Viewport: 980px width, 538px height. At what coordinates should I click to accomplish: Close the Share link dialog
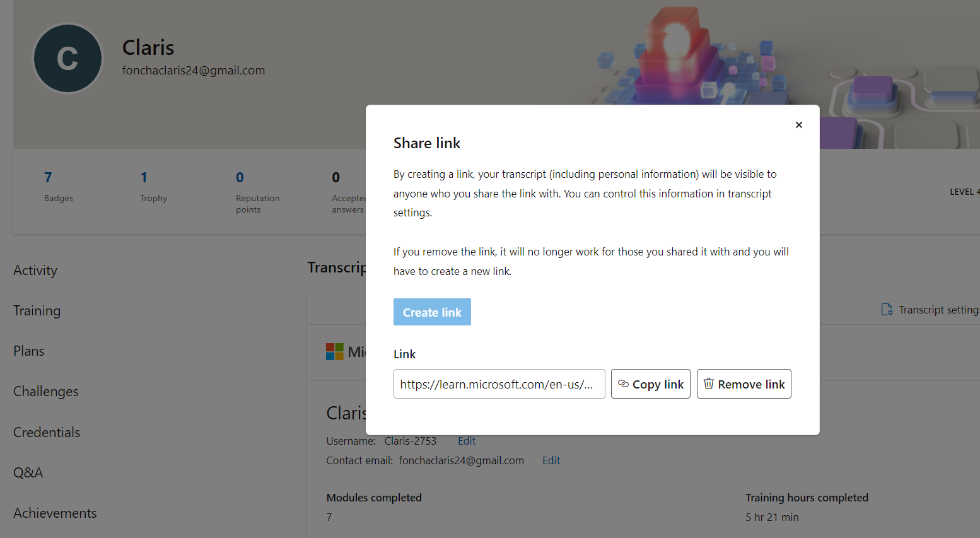(798, 125)
